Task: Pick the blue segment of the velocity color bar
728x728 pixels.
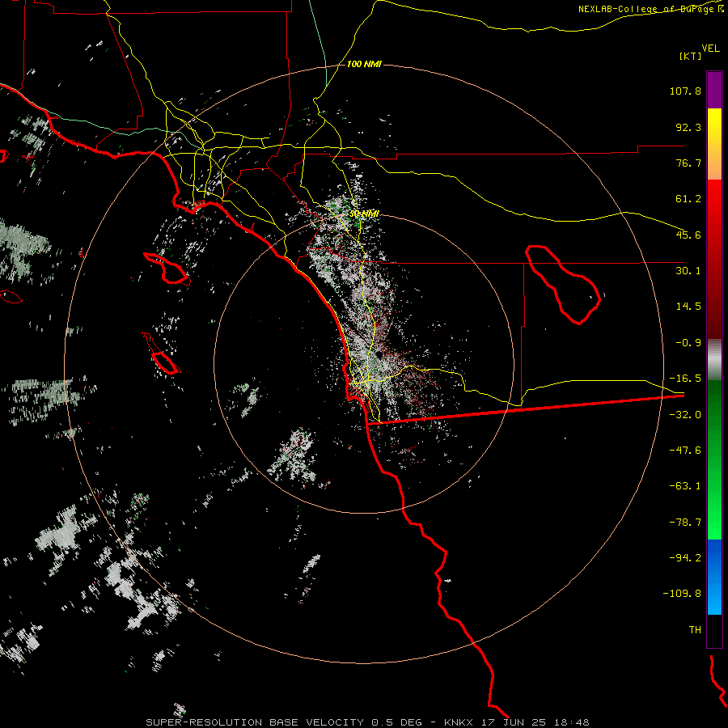Action: [x=714, y=577]
